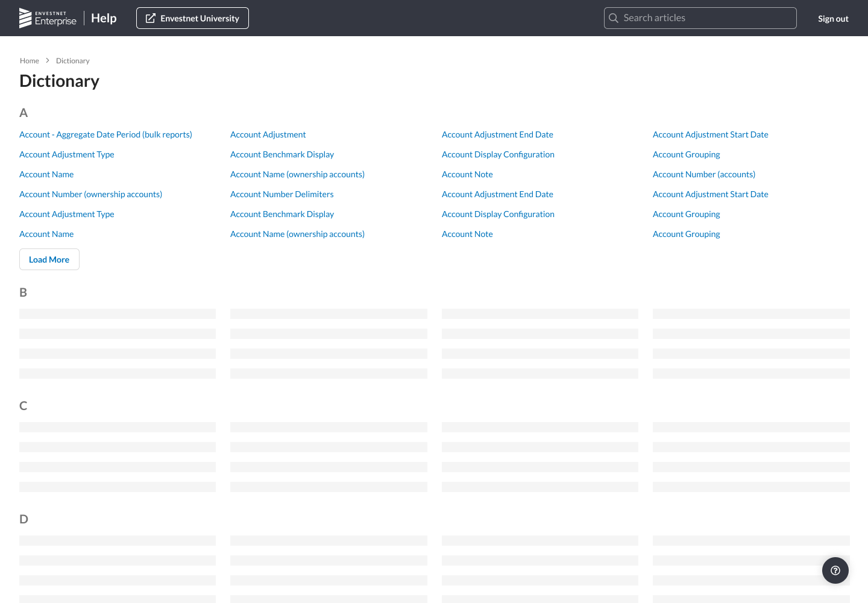Load more entries under section A
This screenshot has width=868, height=603.
click(x=49, y=259)
